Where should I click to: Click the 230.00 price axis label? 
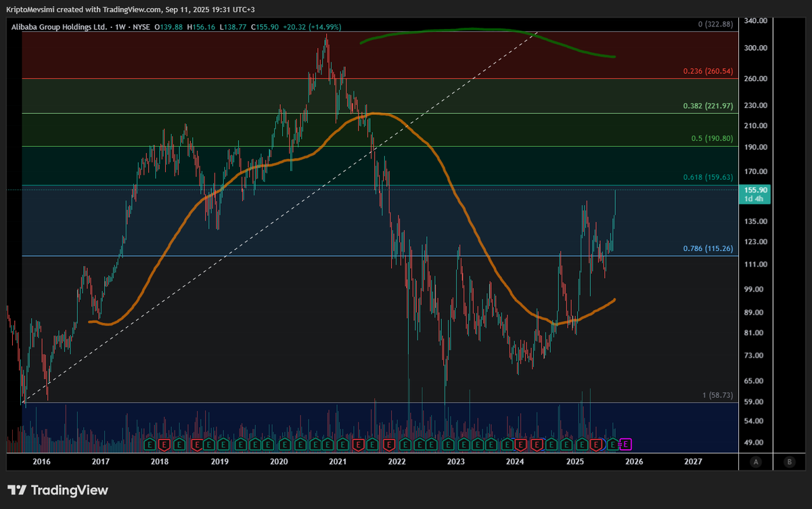pyautogui.click(x=755, y=106)
